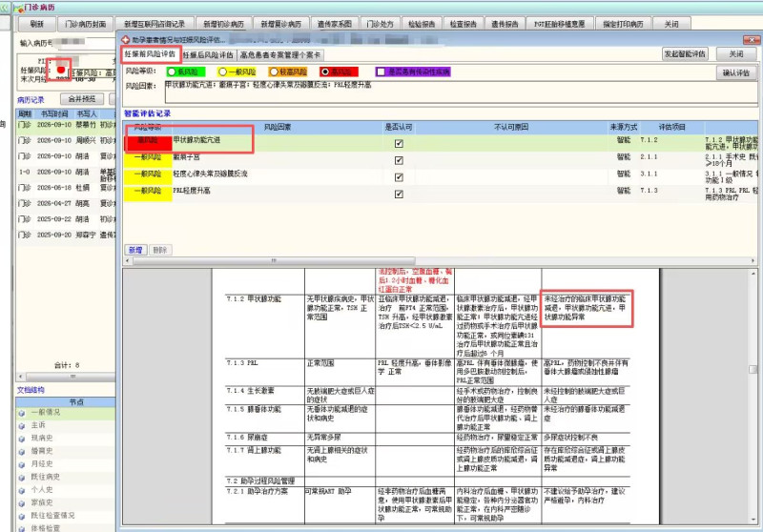
Task: Select the record with period 1-0
Action: 67,173
